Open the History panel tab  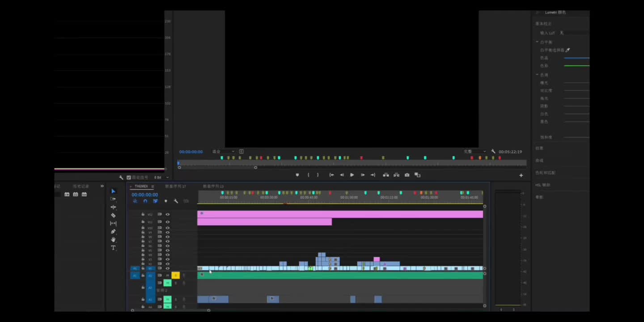(81, 186)
